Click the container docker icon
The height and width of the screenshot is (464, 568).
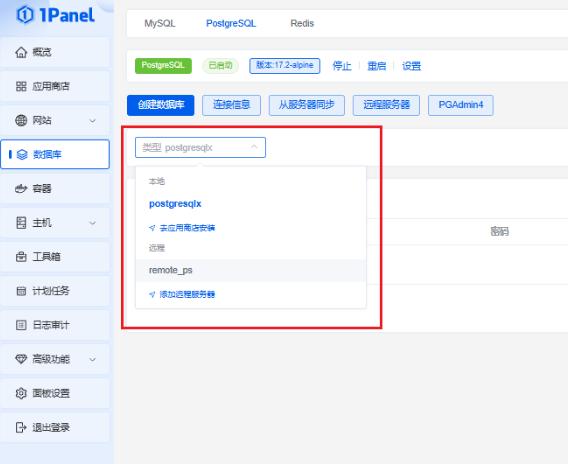pyautogui.click(x=21, y=189)
